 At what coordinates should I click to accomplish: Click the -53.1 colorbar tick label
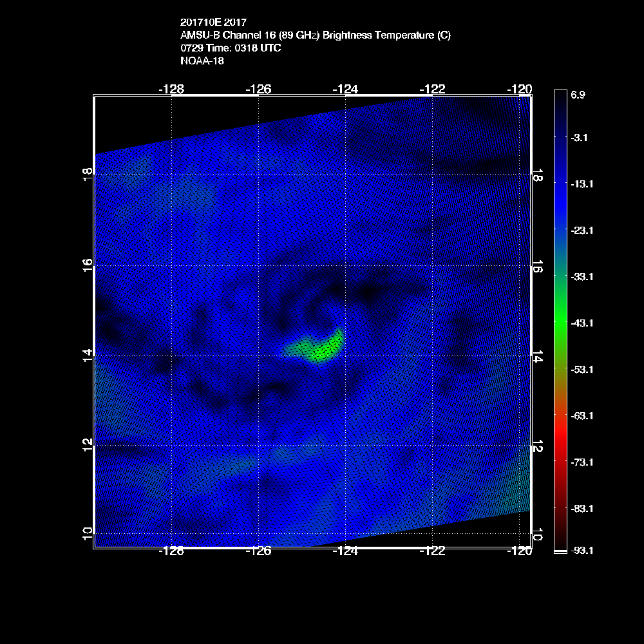[x=582, y=370]
